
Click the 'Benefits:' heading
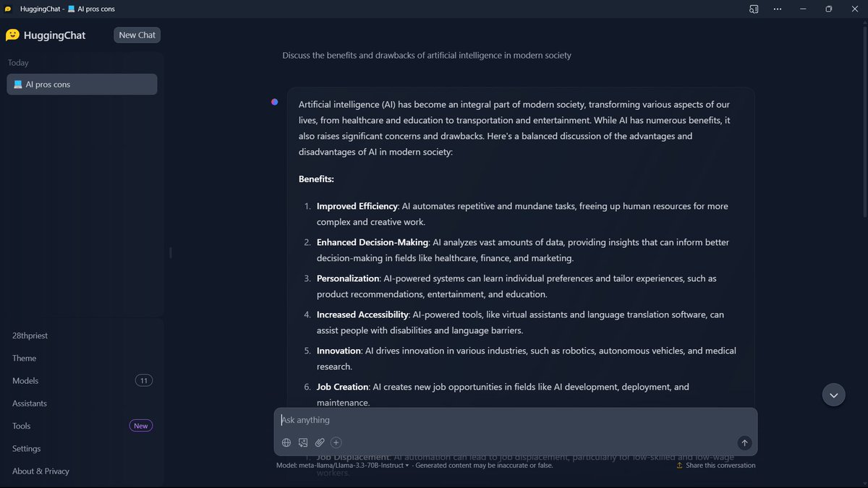pyautogui.click(x=316, y=179)
